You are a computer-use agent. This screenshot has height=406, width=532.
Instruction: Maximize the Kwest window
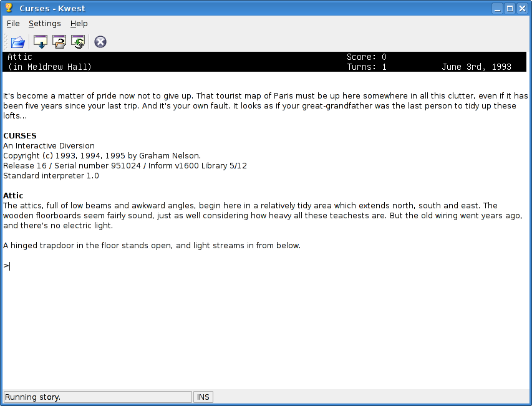click(x=510, y=8)
